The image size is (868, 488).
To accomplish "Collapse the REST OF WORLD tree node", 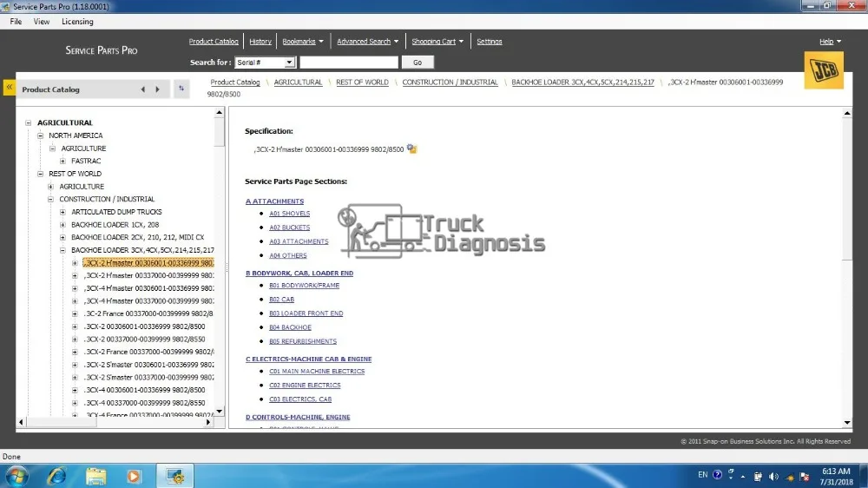I will 41,174.
